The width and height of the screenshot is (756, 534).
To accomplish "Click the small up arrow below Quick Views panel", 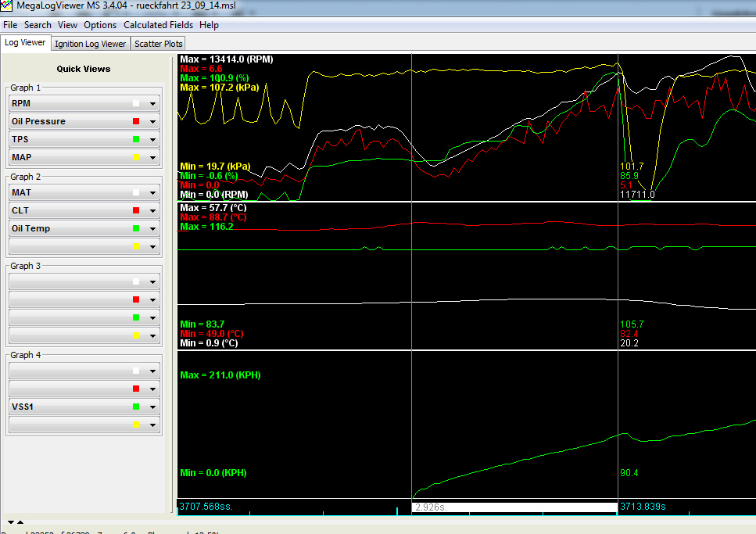I will point(20,522).
